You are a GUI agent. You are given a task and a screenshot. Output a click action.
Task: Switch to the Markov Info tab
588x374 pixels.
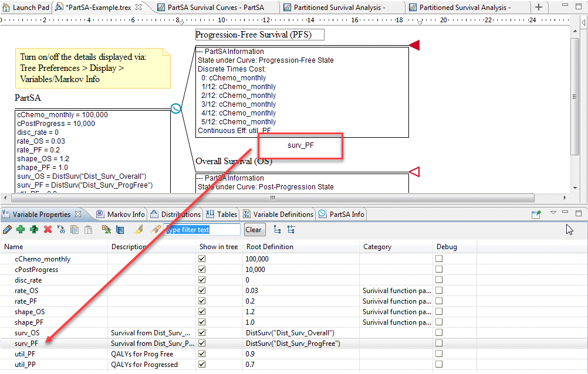point(120,215)
